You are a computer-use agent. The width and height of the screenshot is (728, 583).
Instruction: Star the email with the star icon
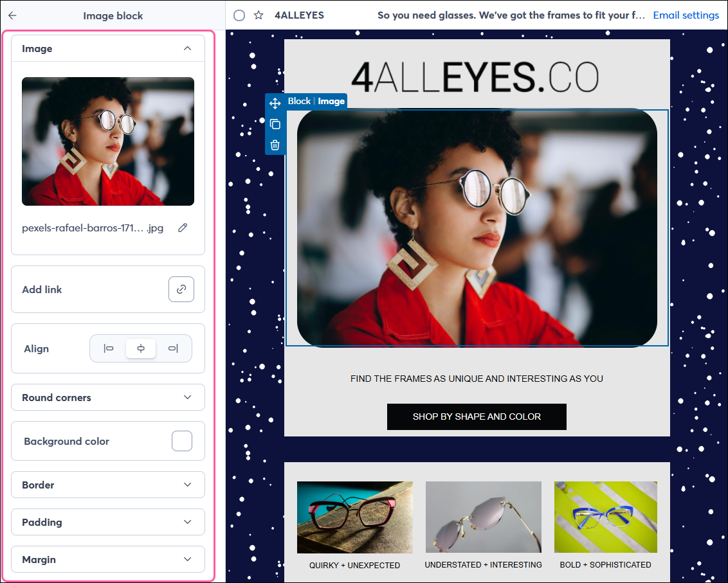(259, 15)
